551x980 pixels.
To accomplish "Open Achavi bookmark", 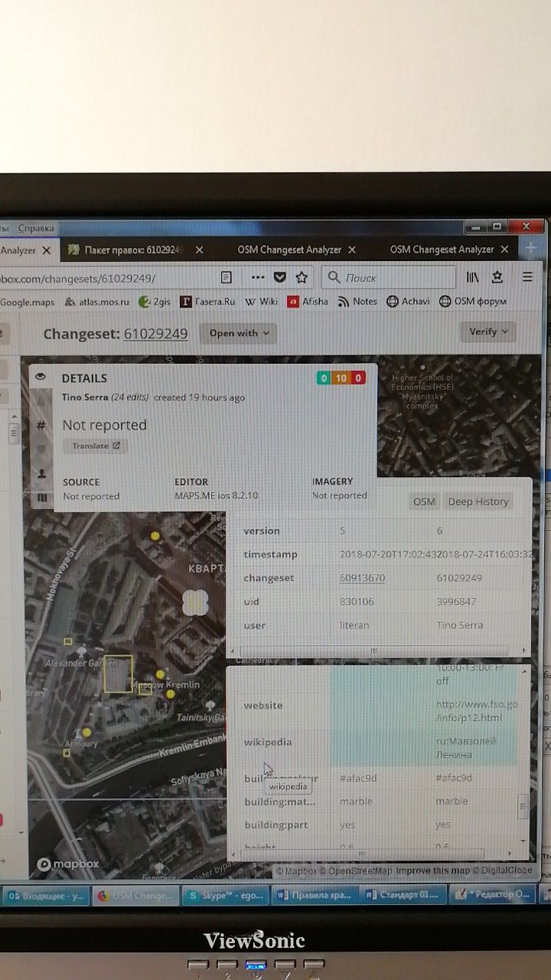I will click(408, 302).
